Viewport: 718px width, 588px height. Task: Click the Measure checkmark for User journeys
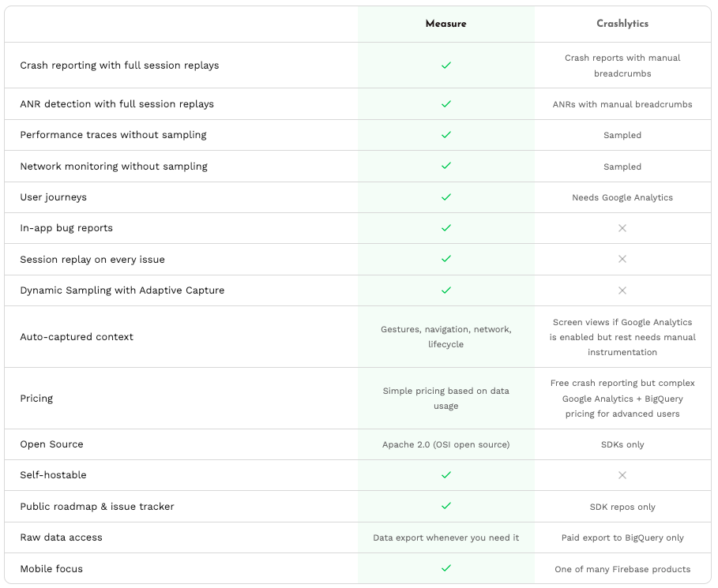click(446, 197)
